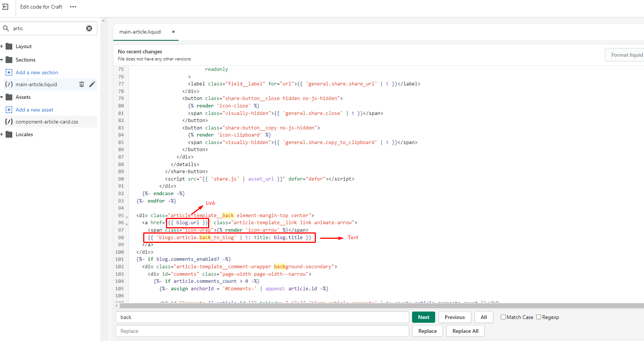
Task: Click the Locales folder label
Action: pos(24,134)
